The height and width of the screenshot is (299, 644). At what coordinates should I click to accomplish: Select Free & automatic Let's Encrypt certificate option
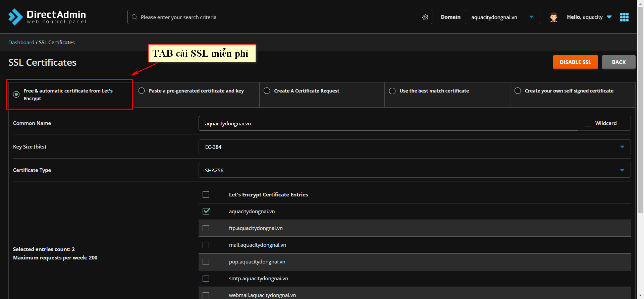(16, 95)
